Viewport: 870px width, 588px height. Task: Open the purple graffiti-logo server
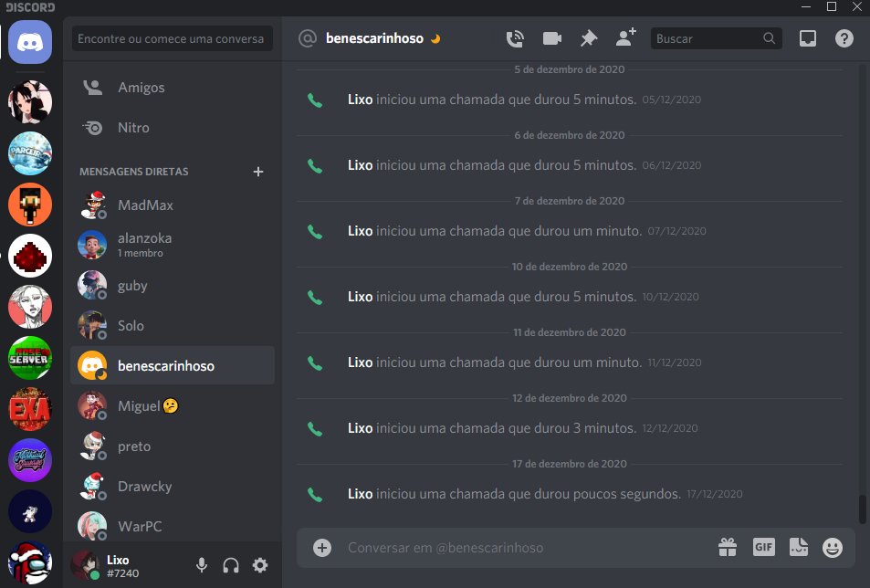click(x=30, y=460)
